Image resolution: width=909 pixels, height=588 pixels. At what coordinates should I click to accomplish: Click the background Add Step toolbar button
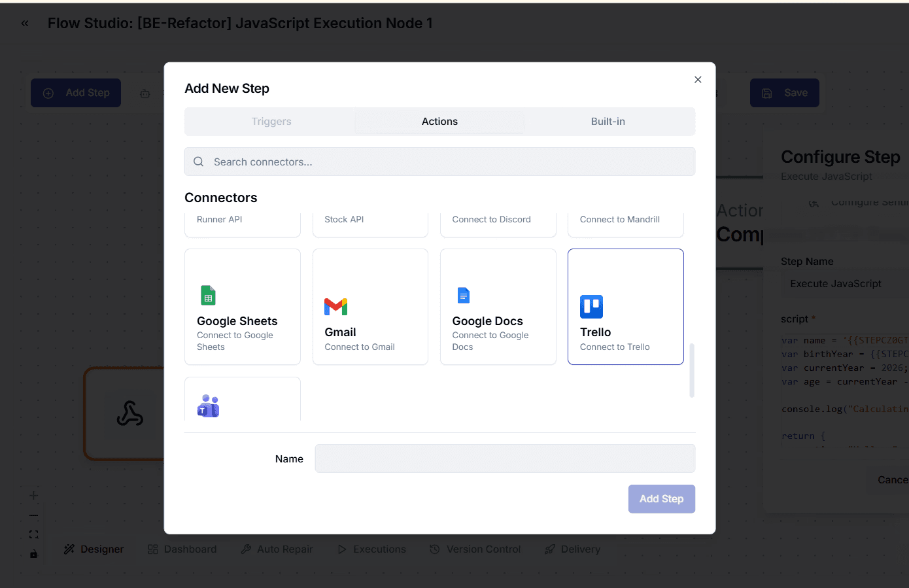[x=76, y=93]
